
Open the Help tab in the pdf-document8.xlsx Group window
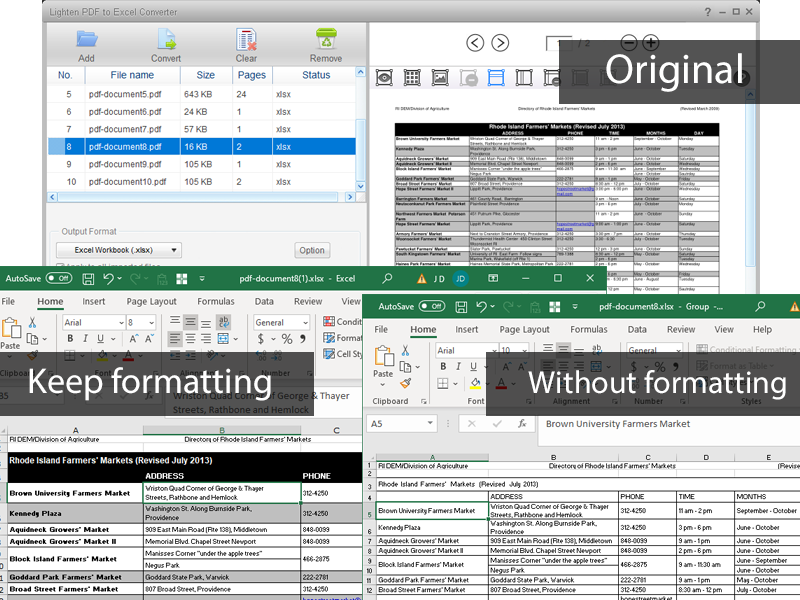[762, 330]
